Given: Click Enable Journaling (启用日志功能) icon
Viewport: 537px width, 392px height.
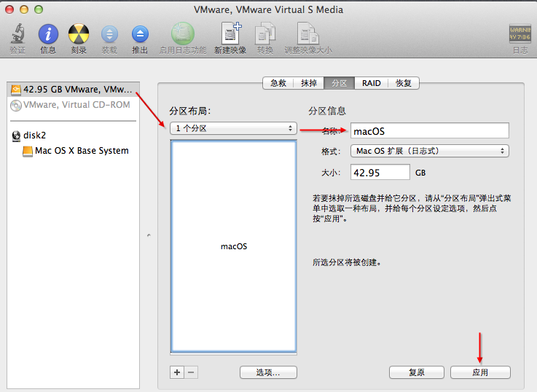Looking at the screenshot, I should [x=183, y=34].
